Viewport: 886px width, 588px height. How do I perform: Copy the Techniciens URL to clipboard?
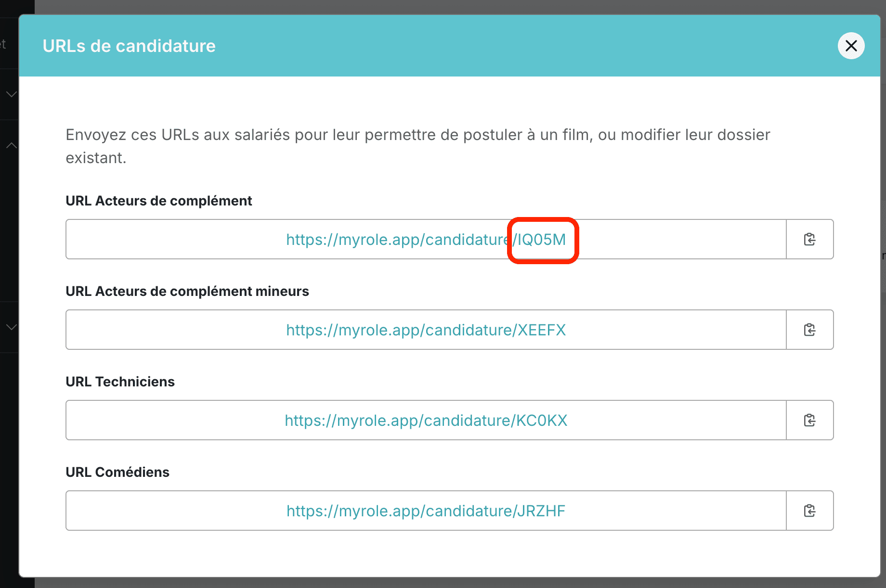[810, 420]
